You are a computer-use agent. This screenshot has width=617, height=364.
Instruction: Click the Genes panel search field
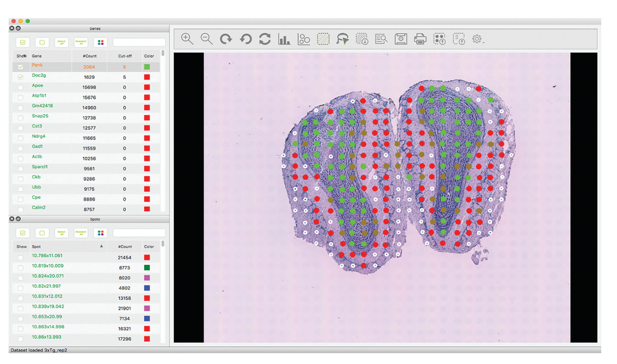tap(139, 42)
